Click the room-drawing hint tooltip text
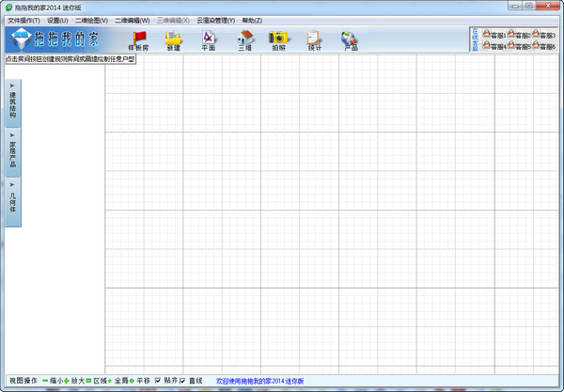Screen dimensions: 564x392 pyautogui.click(x=70, y=59)
